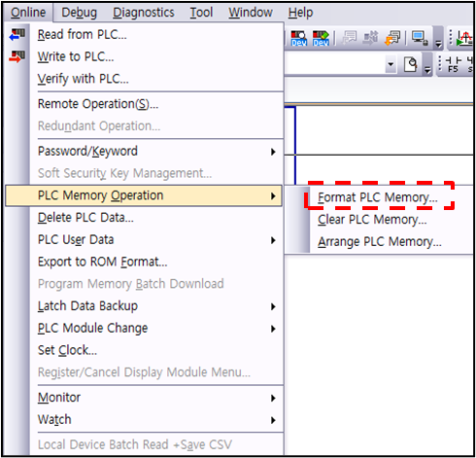Expand the PLC User Data submenu arrow

[273, 240]
